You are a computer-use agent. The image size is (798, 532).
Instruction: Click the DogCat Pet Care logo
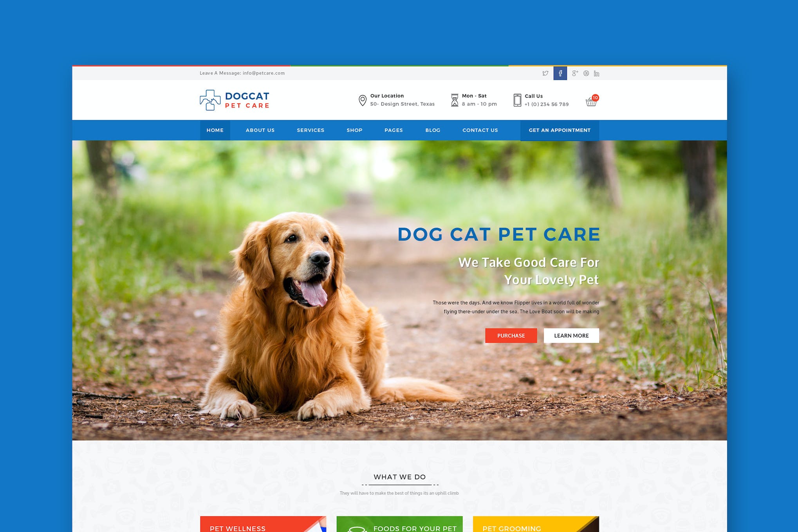pos(236,100)
